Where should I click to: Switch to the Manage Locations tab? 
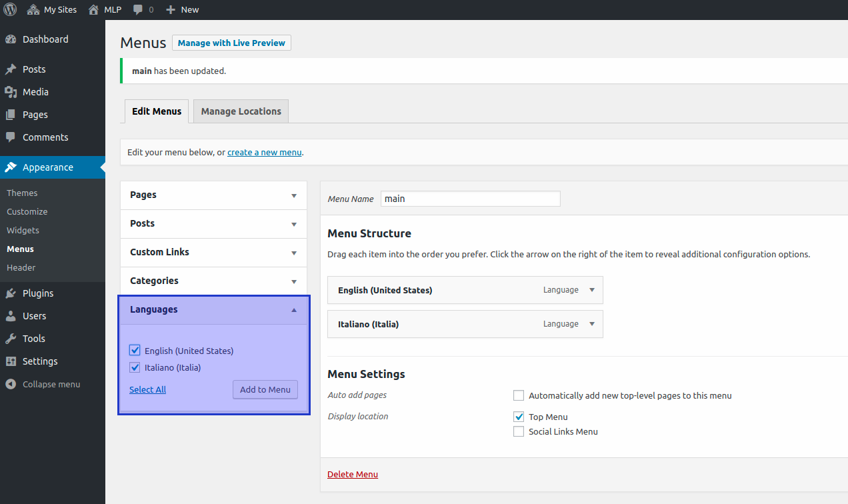click(x=241, y=111)
